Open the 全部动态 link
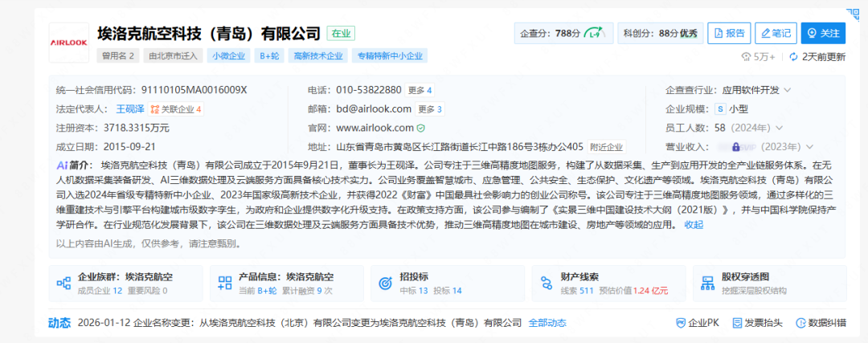The image size is (868, 343). click(547, 323)
